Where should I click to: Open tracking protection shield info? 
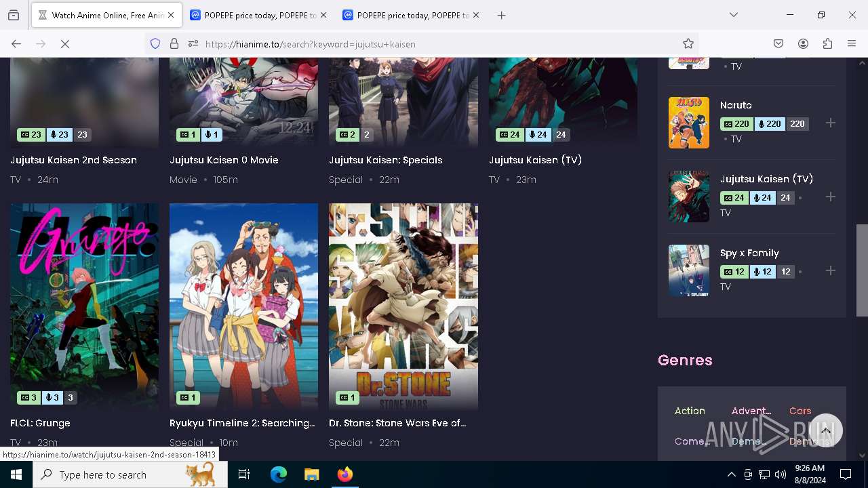pyautogui.click(x=155, y=44)
